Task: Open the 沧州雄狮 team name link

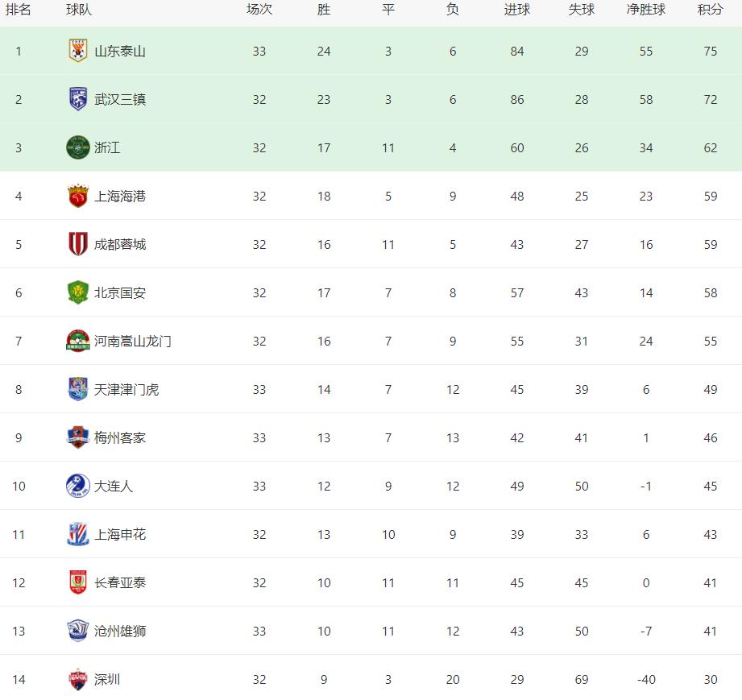Action: 120,631
